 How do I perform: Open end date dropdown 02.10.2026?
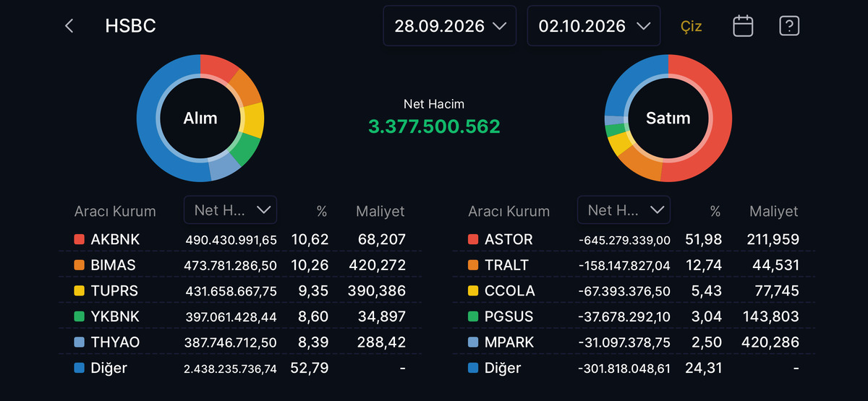coord(594,26)
